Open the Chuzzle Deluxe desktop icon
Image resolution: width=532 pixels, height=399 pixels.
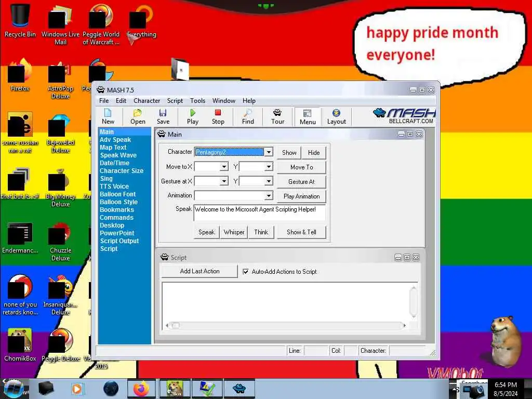pos(60,241)
